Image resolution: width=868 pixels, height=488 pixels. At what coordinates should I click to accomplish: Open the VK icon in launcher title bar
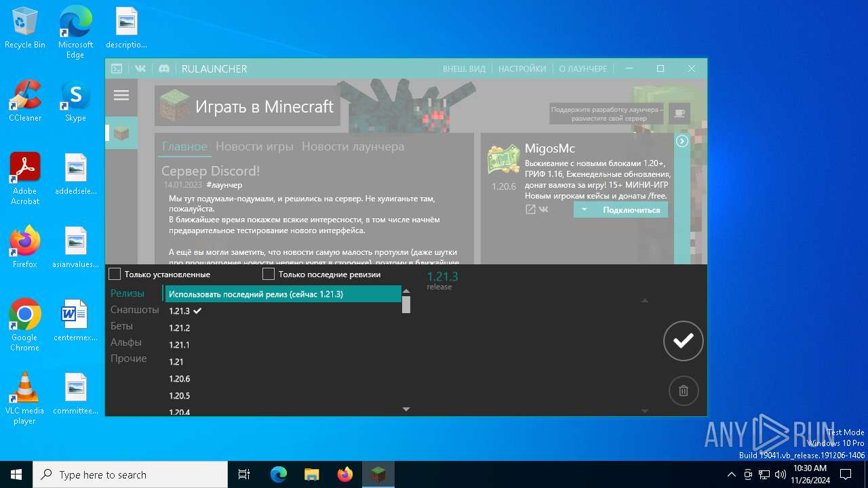(140, 68)
